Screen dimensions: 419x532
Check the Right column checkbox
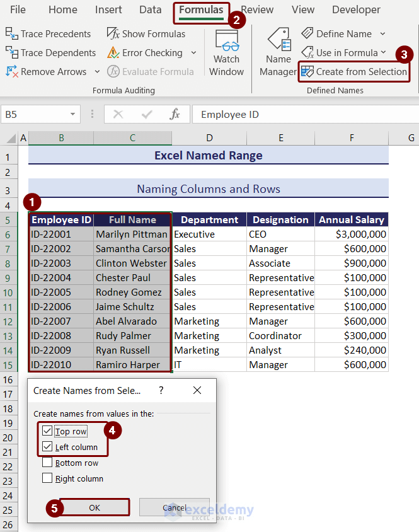coord(47,478)
